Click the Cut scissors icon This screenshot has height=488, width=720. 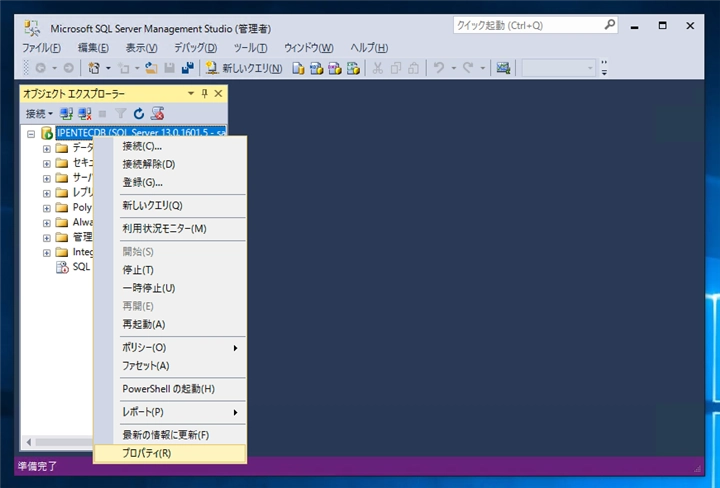click(x=377, y=68)
